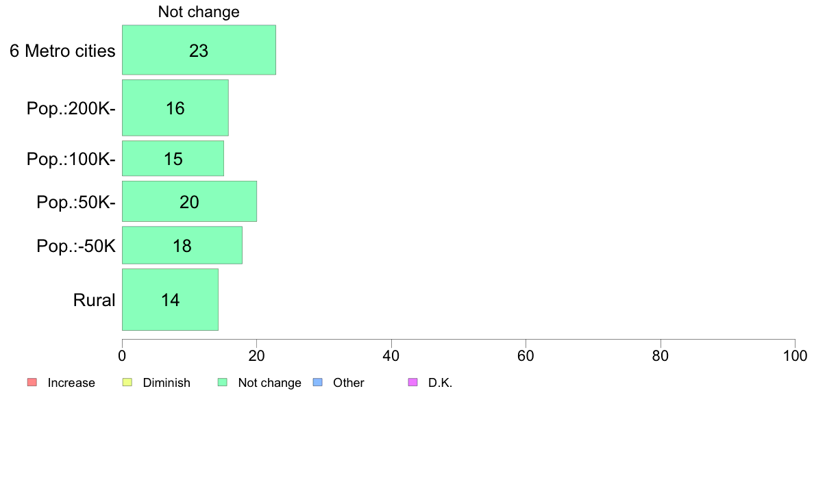Image resolution: width=814 pixels, height=504 pixels.
Task: Select the 6 Metro cities bar showing 23
Action: 199,50
